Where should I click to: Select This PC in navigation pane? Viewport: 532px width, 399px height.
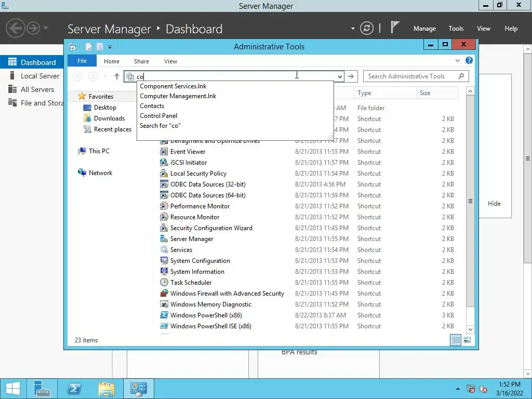coord(99,151)
